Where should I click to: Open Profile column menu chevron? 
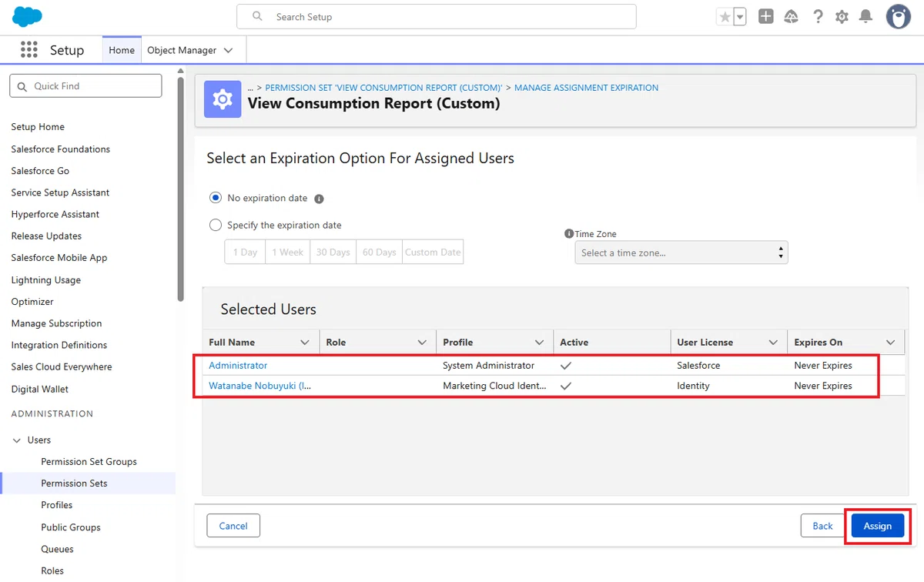point(539,343)
